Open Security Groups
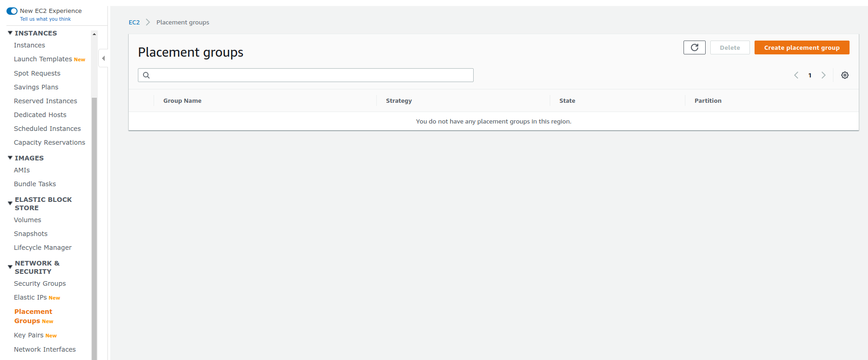 pyautogui.click(x=40, y=283)
